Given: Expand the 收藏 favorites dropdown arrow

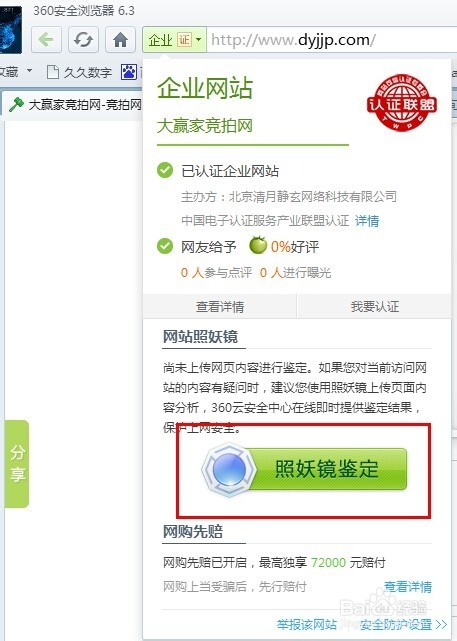Looking at the screenshot, I should [29, 71].
